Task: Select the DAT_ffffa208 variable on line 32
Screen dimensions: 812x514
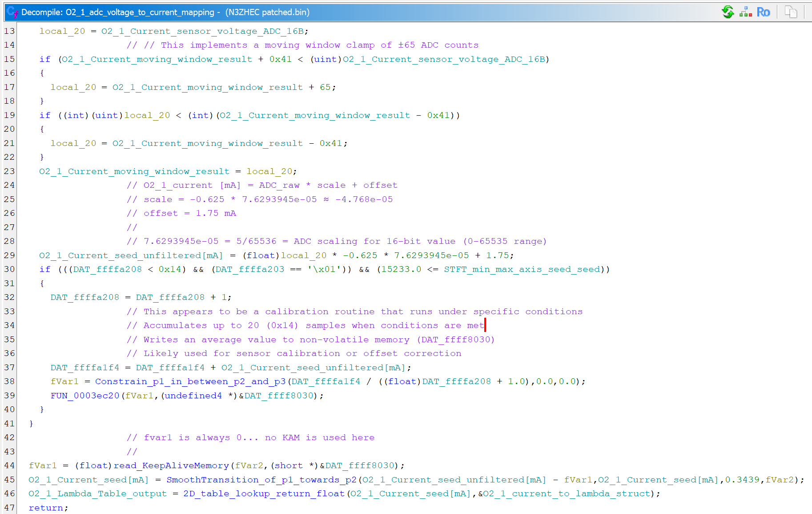Action: pyautogui.click(x=84, y=297)
